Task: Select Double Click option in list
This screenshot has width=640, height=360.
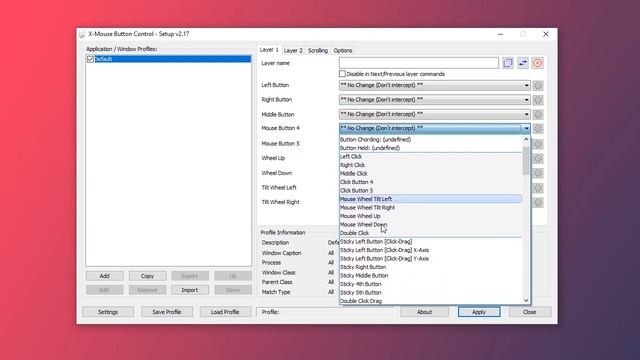Action: [x=431, y=233]
